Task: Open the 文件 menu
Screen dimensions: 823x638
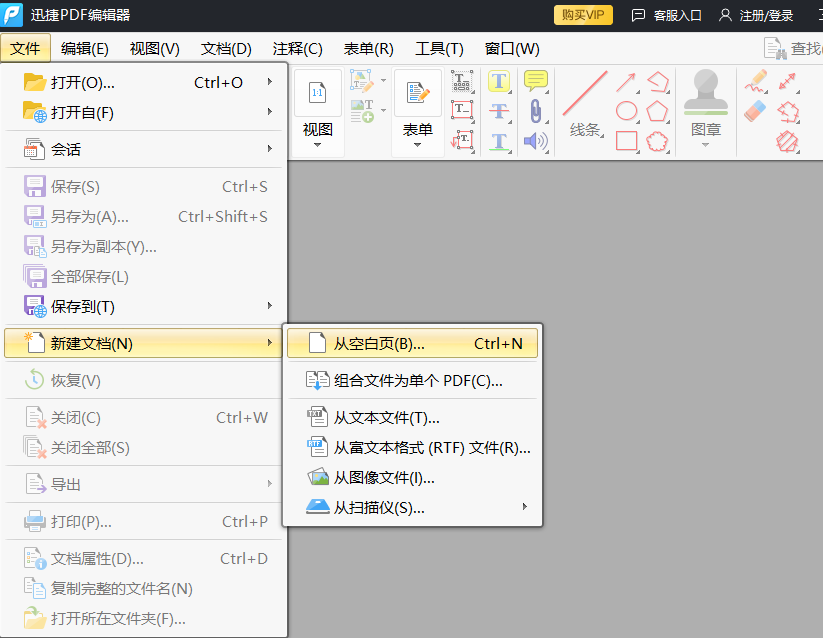Action: pyautogui.click(x=25, y=48)
